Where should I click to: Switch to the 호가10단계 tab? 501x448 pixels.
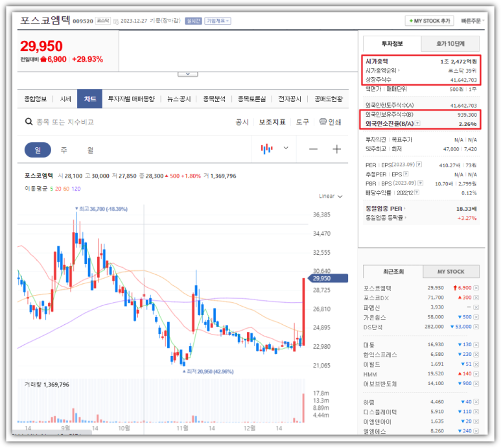[x=450, y=44]
